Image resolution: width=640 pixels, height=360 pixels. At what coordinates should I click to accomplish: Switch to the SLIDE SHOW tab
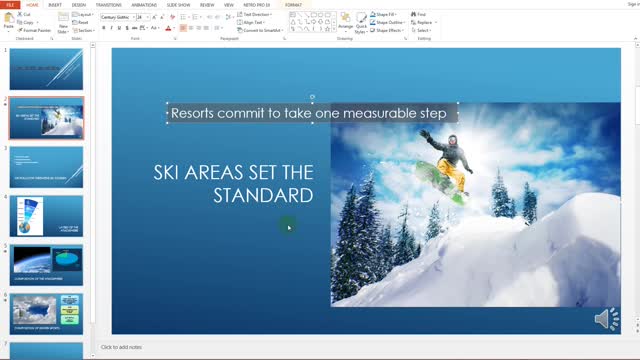pos(178,5)
